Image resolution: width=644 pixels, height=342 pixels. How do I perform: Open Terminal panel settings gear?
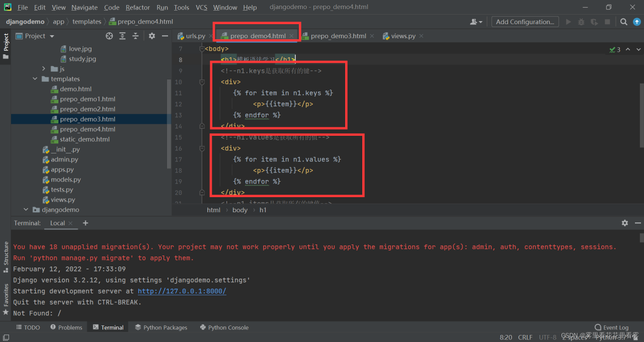(x=624, y=223)
